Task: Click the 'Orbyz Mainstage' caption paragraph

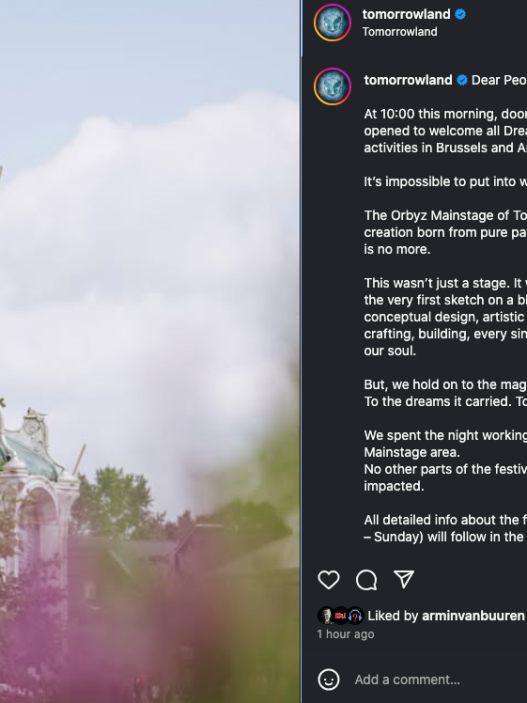Action: coord(445,232)
